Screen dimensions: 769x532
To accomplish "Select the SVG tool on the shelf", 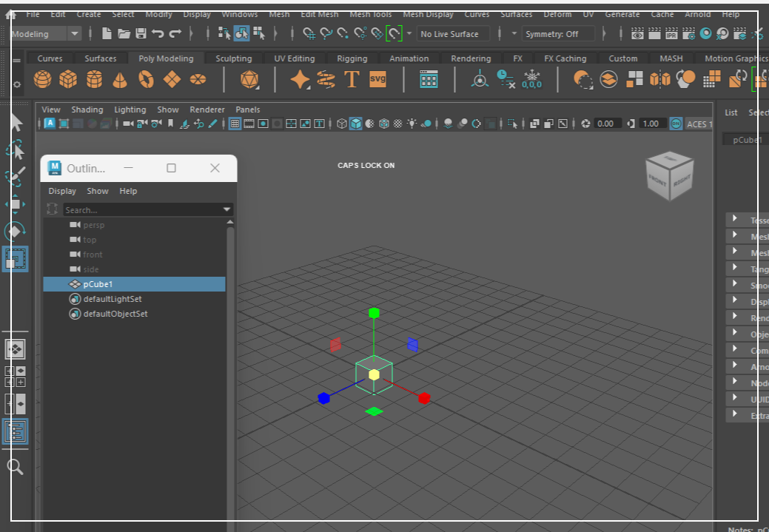I will pos(377,79).
